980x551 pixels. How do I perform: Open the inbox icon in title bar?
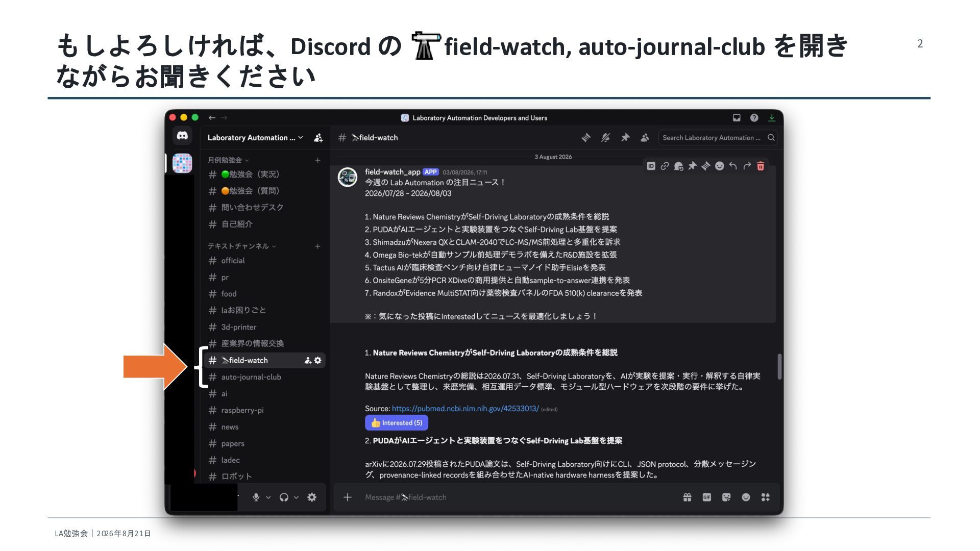point(737,118)
